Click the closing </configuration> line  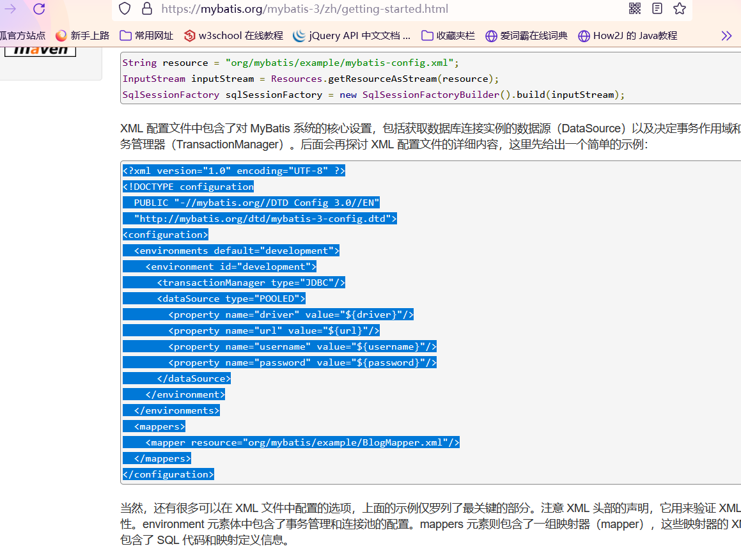168,474
